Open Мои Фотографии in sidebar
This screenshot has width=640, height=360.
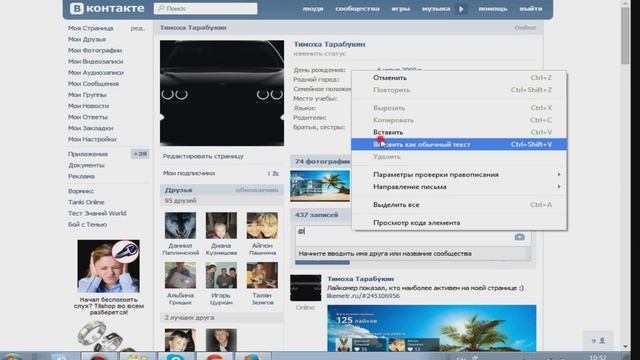95,50
